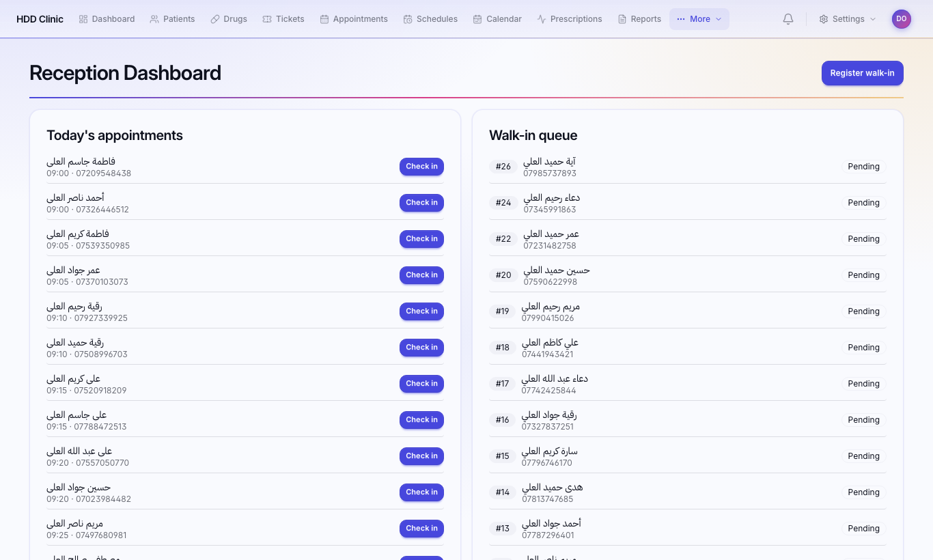Click walk-in phone number 07990415026
Viewport: 933px width, 560px height.
[549, 318]
